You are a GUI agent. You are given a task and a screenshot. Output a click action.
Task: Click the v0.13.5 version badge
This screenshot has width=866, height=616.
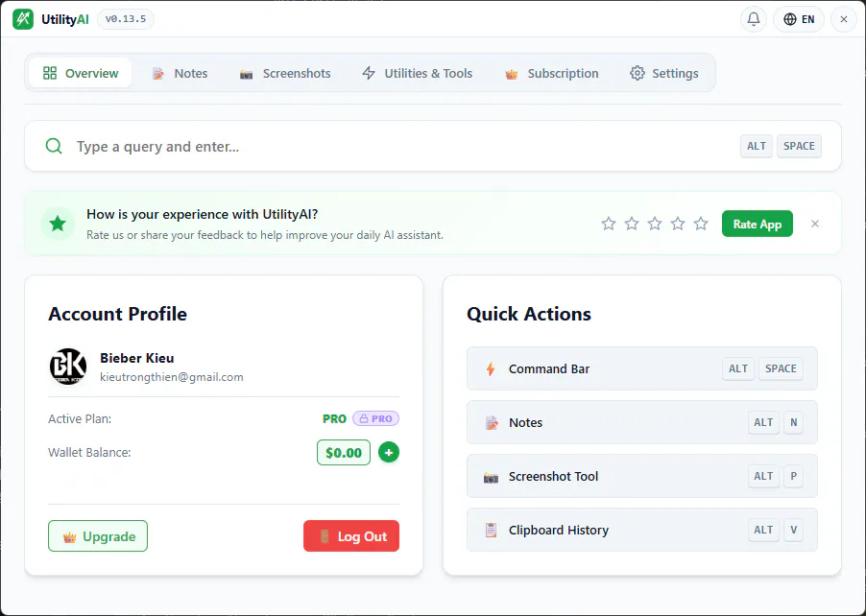pos(126,19)
